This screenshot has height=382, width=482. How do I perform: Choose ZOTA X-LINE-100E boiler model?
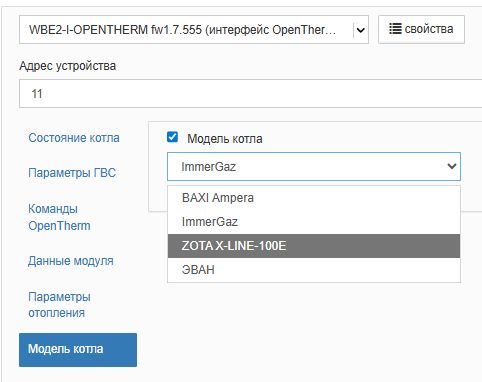tap(314, 246)
